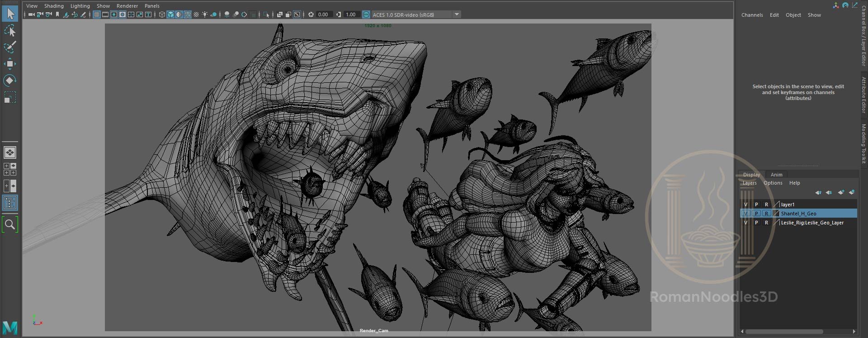868x338 pixels.
Task: Click the search magnifier icon
Action: coord(10,224)
